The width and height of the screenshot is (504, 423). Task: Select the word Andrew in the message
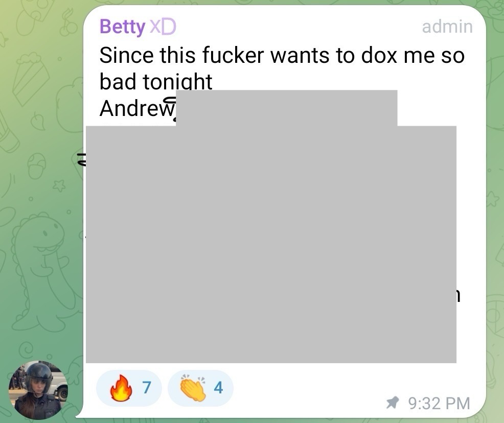coord(137,108)
